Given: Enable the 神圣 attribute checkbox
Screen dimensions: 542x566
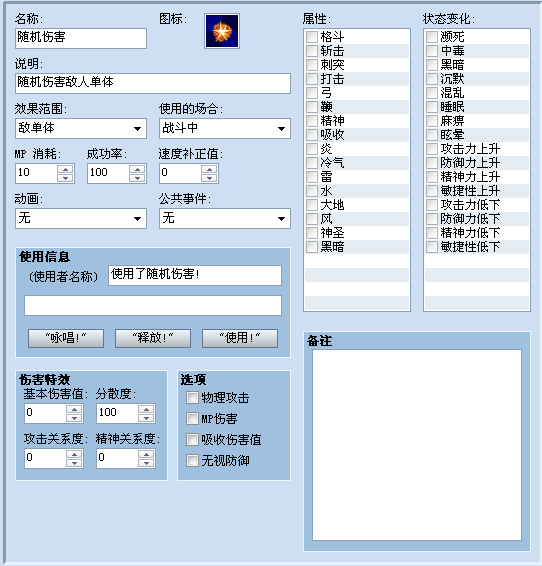Looking at the screenshot, I should click(x=312, y=233).
